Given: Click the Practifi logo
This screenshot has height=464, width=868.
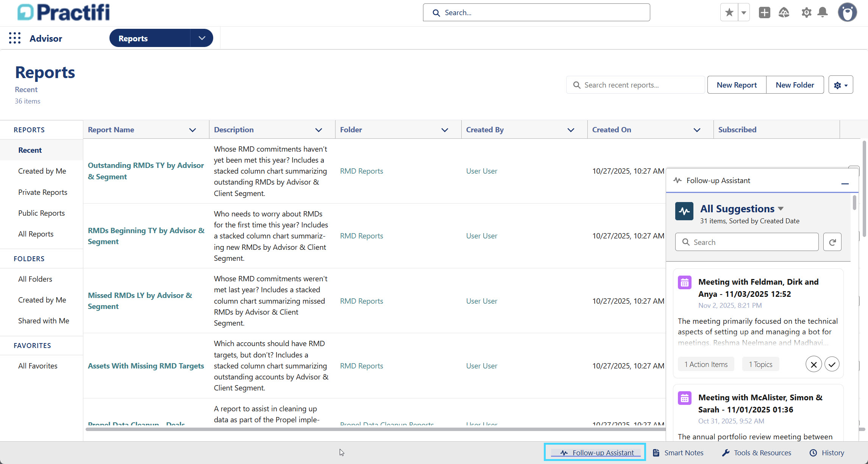Looking at the screenshot, I should tap(64, 12).
